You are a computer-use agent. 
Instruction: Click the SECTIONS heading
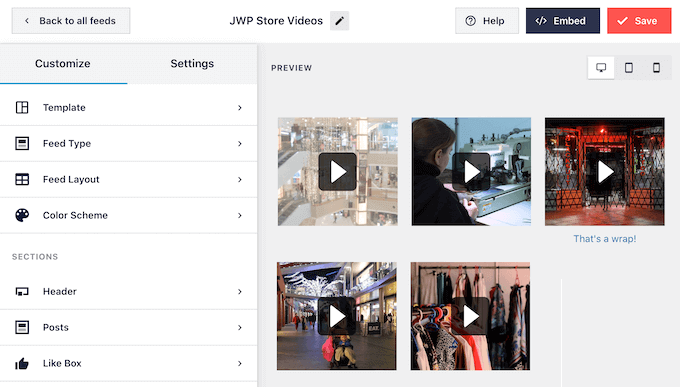35,257
